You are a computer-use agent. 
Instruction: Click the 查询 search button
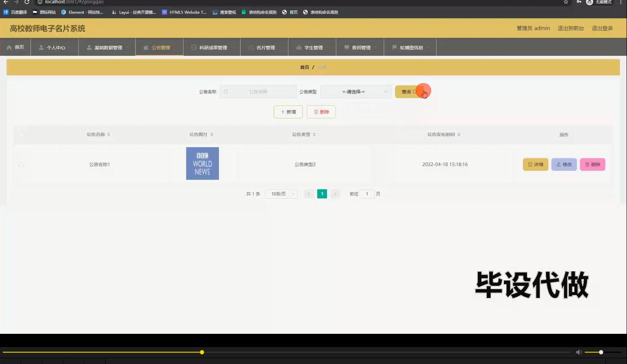tap(406, 91)
